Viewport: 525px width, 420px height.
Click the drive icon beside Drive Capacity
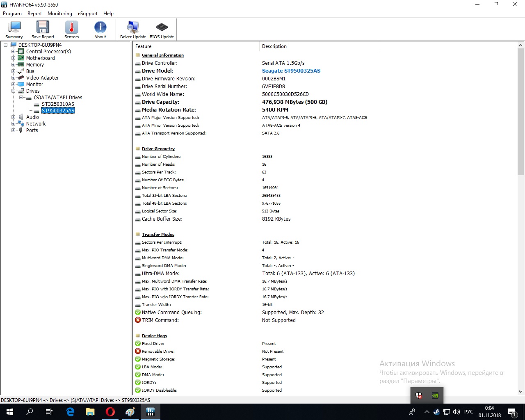138,103
